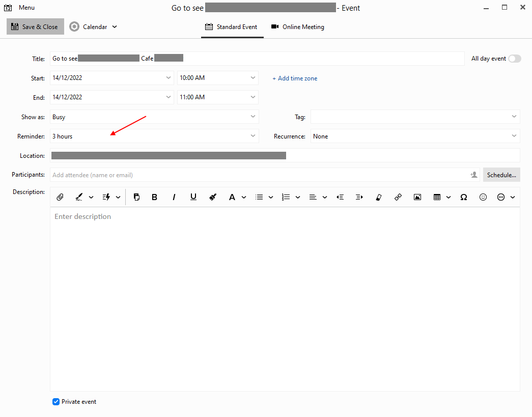Apply bold formatting in description toolbar
Viewport: 532px width, 417px height.
point(154,197)
